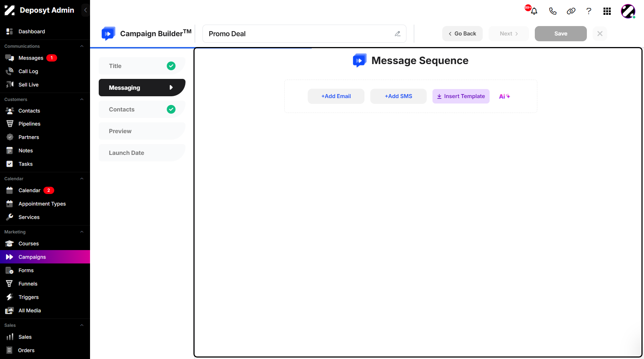Open Triggers in sidebar
644x359 pixels.
[x=45, y=297]
